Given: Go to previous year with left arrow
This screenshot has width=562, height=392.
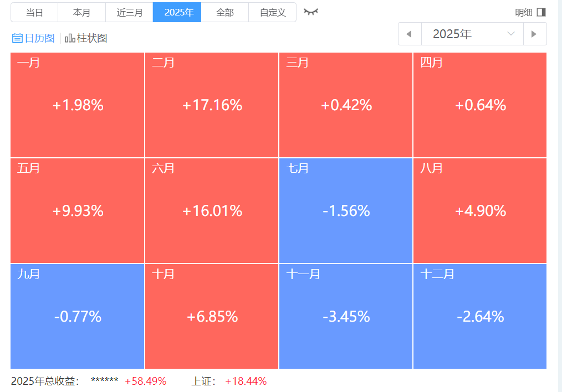Looking at the screenshot, I should pyautogui.click(x=410, y=34).
